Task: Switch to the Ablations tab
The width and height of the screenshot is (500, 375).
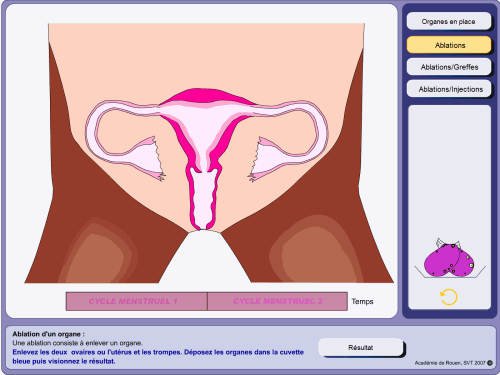Action: point(449,45)
